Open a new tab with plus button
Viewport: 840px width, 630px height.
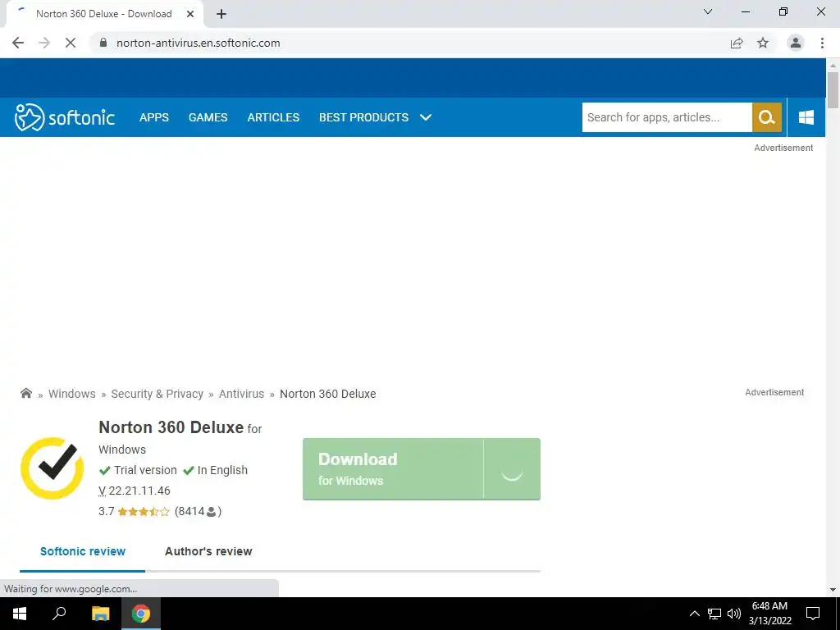(x=221, y=14)
